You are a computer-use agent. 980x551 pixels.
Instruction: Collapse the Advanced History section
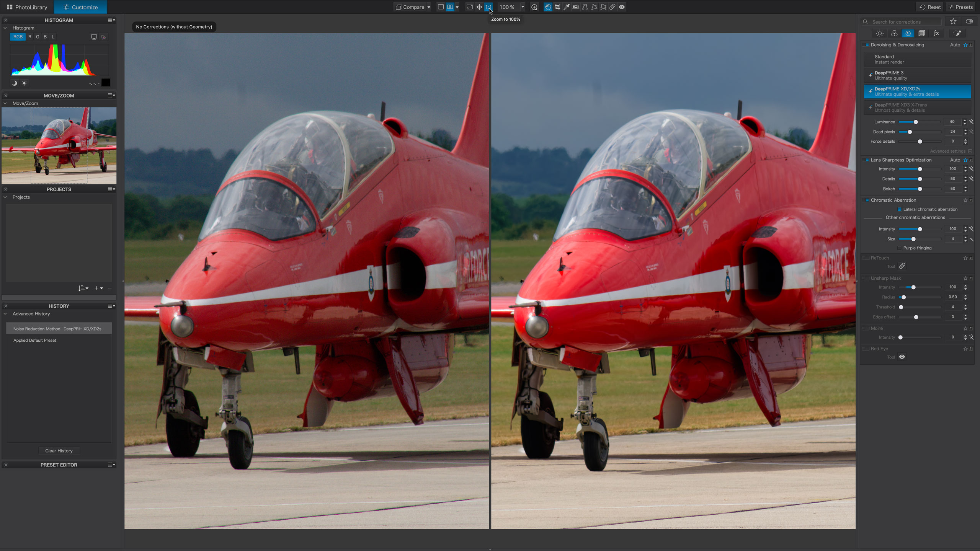pos(5,314)
